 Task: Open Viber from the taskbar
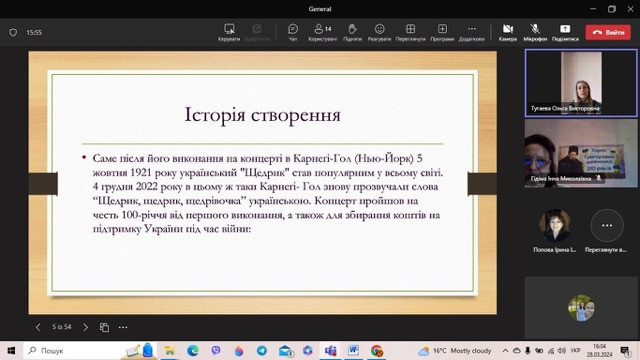click(216, 351)
